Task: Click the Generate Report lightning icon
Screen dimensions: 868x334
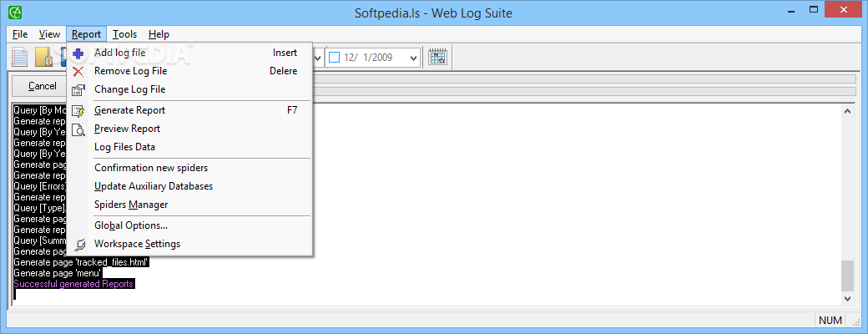Action: click(78, 111)
